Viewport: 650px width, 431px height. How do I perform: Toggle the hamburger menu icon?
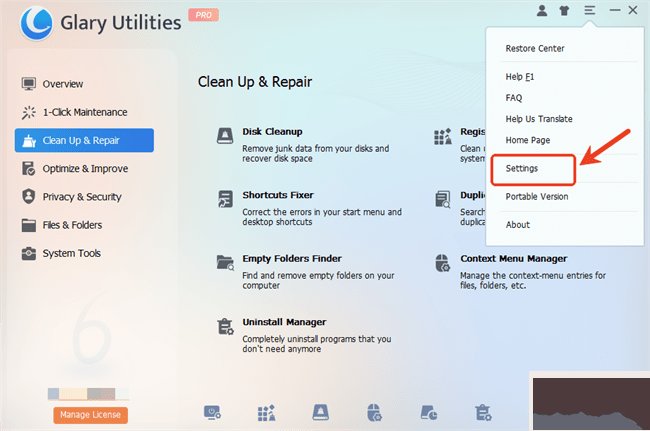(589, 10)
